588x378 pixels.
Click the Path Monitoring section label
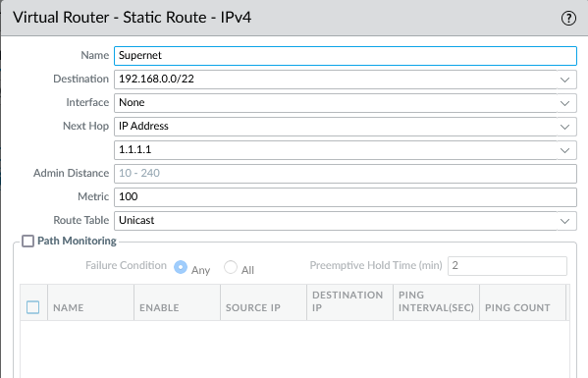click(x=77, y=241)
